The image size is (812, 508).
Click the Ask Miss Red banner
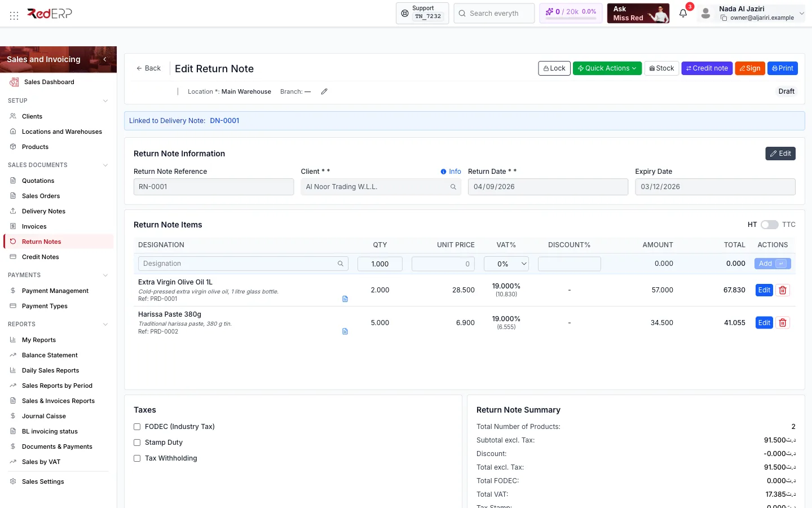638,13
